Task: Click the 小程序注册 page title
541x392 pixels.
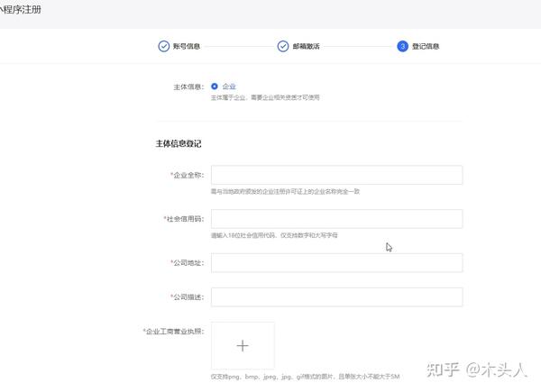Action: (x=21, y=9)
